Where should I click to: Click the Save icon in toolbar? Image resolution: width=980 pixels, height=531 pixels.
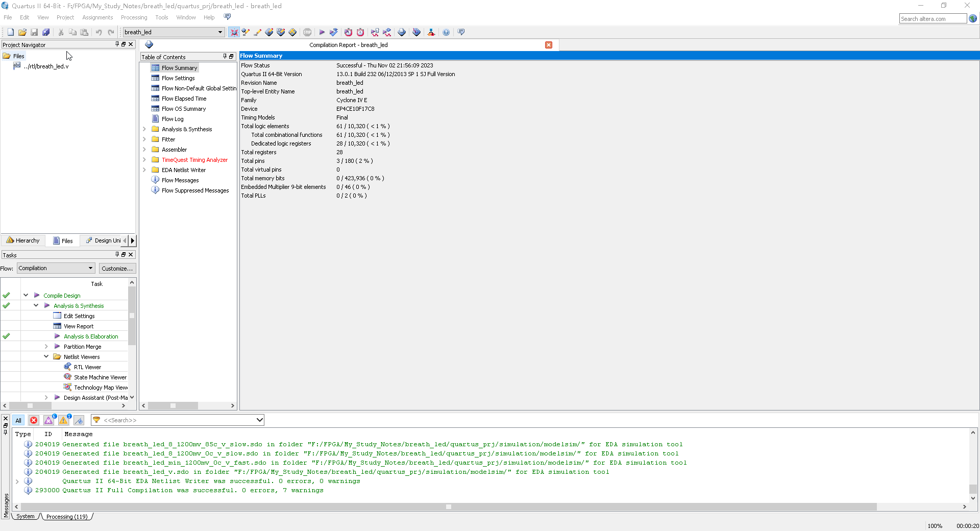click(x=34, y=32)
